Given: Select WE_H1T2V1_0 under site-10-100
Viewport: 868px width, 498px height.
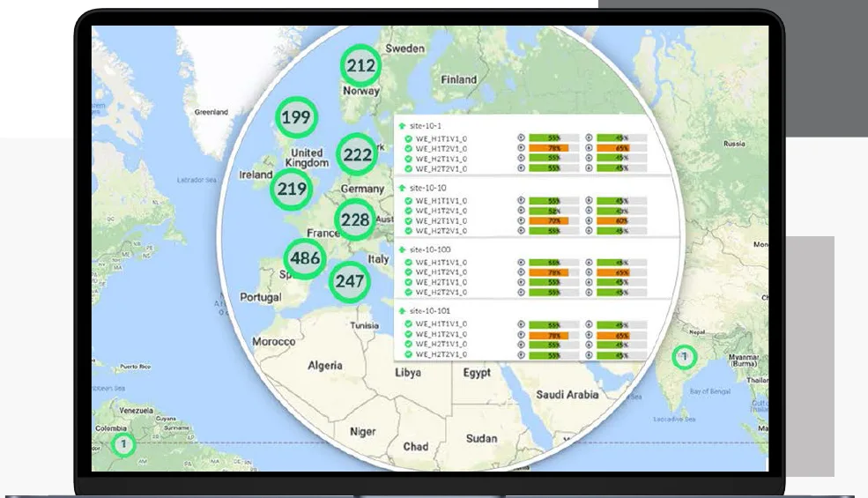Looking at the screenshot, I should pos(441,272).
